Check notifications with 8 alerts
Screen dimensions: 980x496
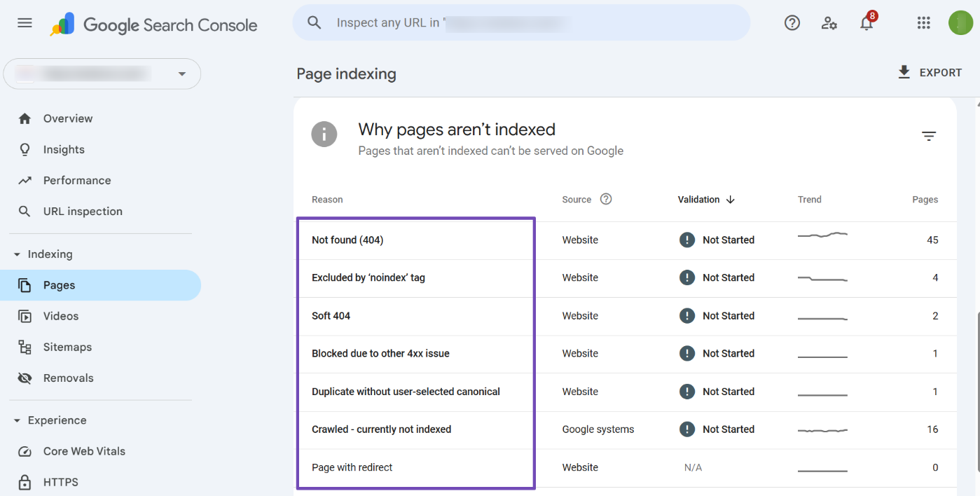867,22
